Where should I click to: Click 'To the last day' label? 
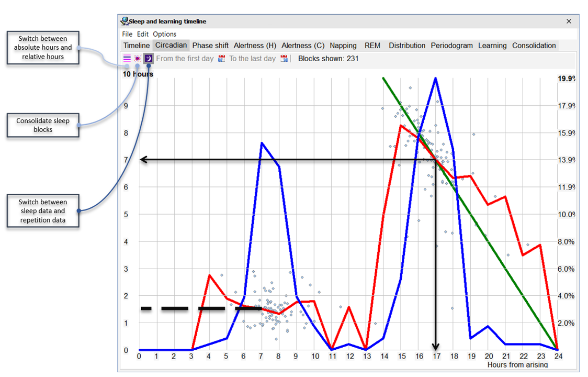point(252,59)
